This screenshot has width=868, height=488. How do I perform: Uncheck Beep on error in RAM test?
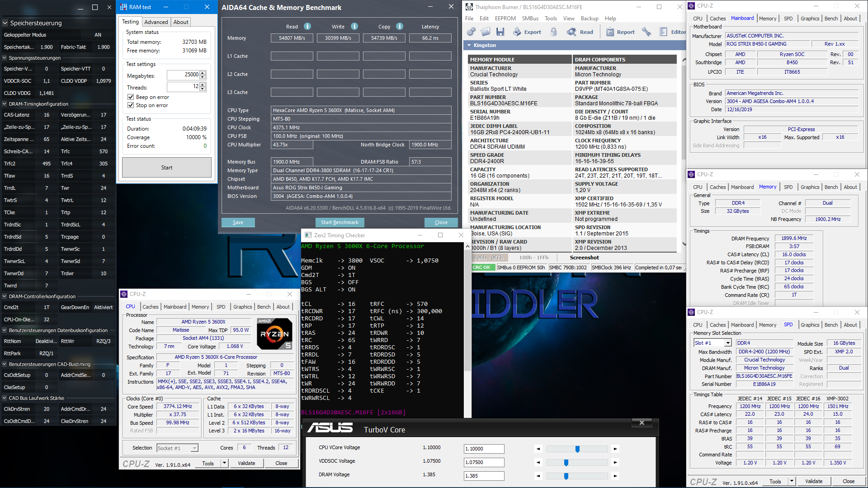[x=131, y=97]
